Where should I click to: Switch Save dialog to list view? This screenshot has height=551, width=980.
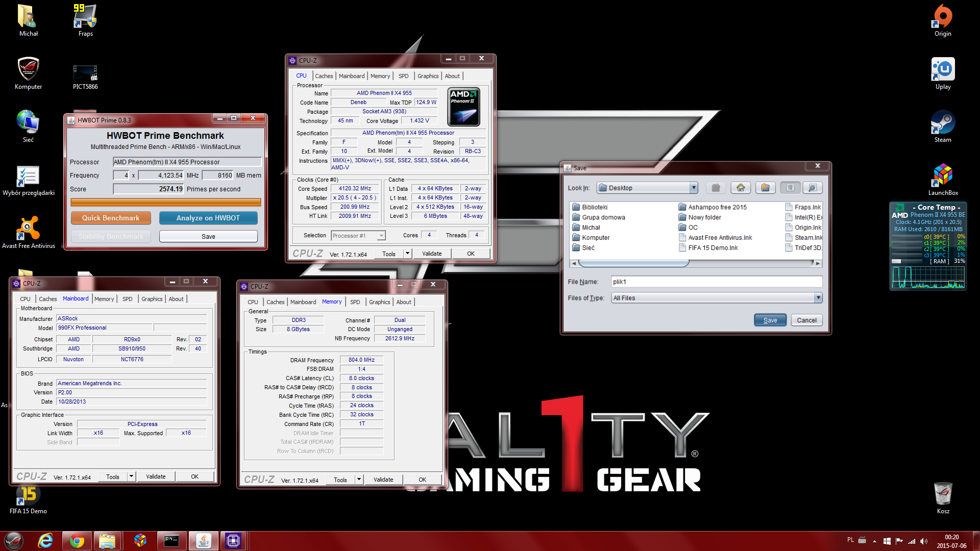(x=790, y=188)
